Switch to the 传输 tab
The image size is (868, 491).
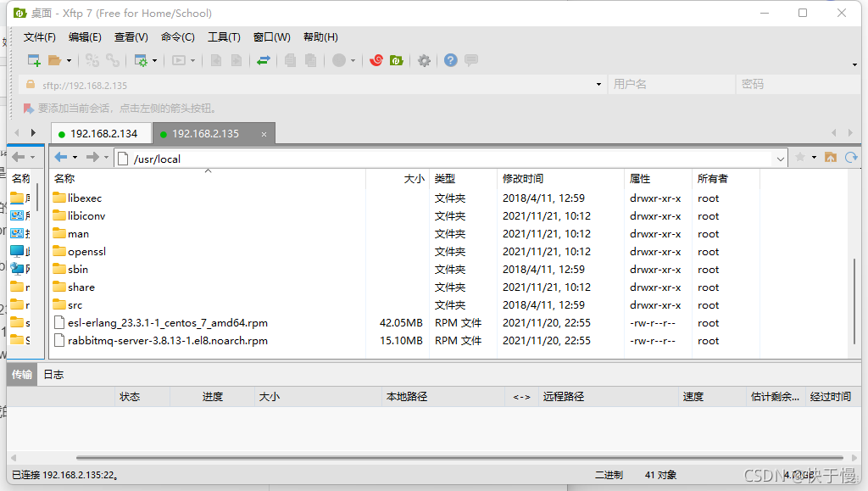tap(22, 375)
